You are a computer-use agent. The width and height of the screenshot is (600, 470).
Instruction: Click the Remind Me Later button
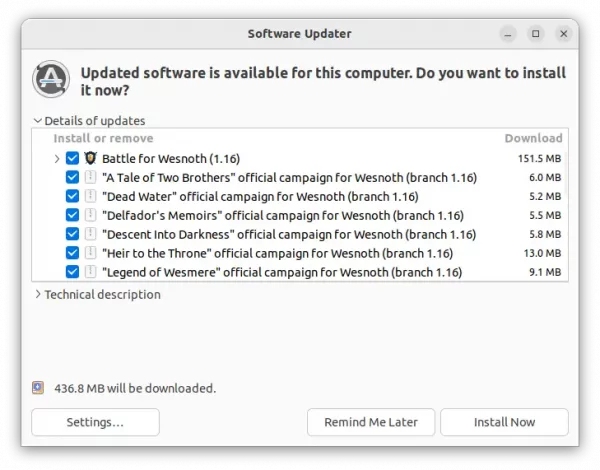point(371,422)
